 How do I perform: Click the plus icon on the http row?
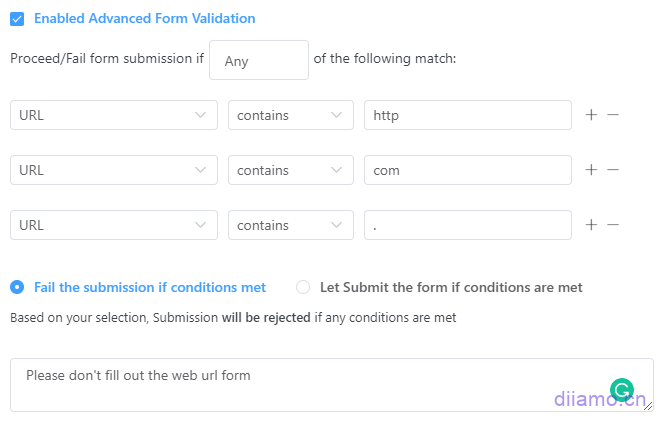pyautogui.click(x=591, y=115)
